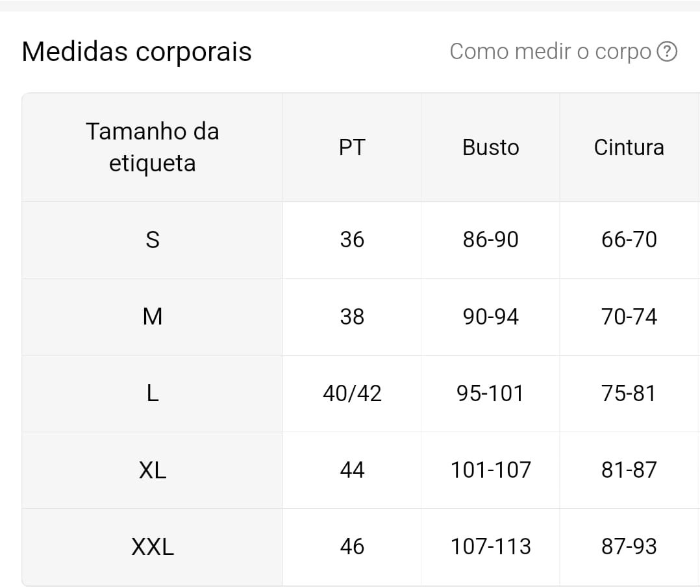Click the PT value 40/42 cell

tap(352, 393)
